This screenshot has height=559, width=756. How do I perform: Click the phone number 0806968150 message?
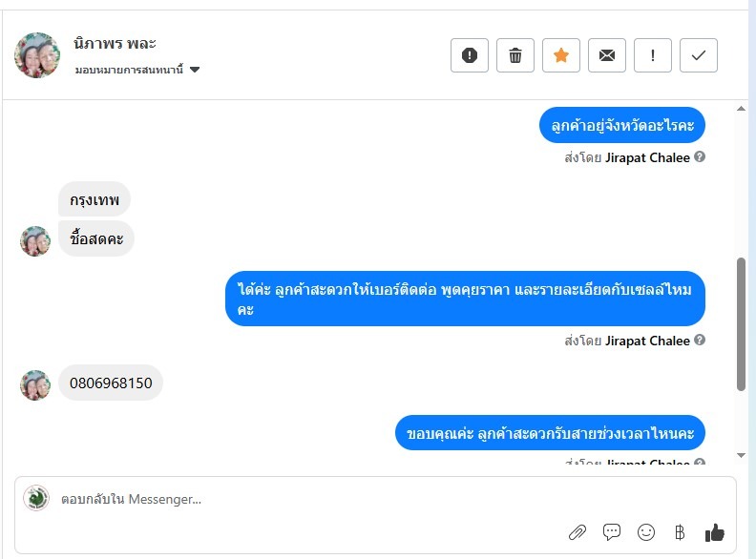(x=111, y=383)
